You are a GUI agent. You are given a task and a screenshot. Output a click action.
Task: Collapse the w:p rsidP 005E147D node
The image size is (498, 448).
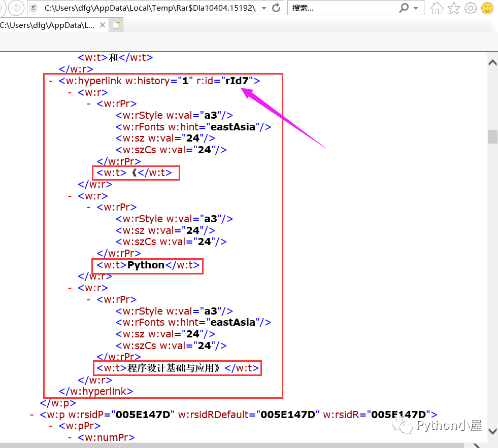click(x=32, y=415)
